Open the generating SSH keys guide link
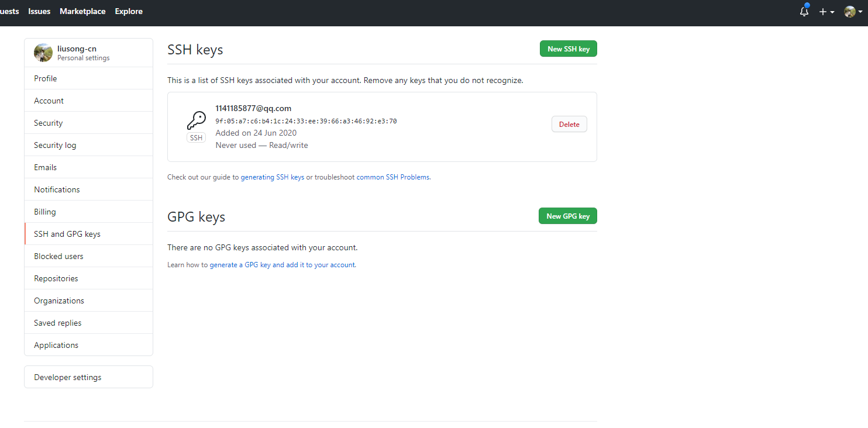This screenshot has width=868, height=428. (x=273, y=177)
